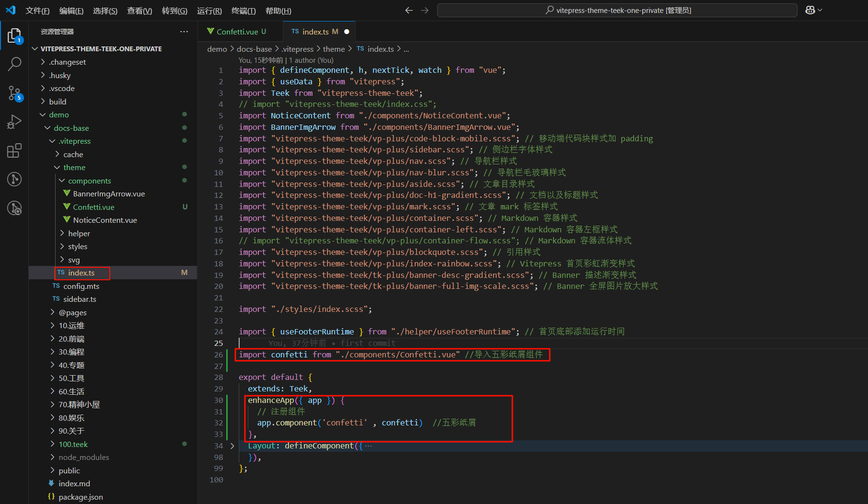Click theme in the breadcrumb path
Screen dimensions: 868x504
click(x=334, y=49)
